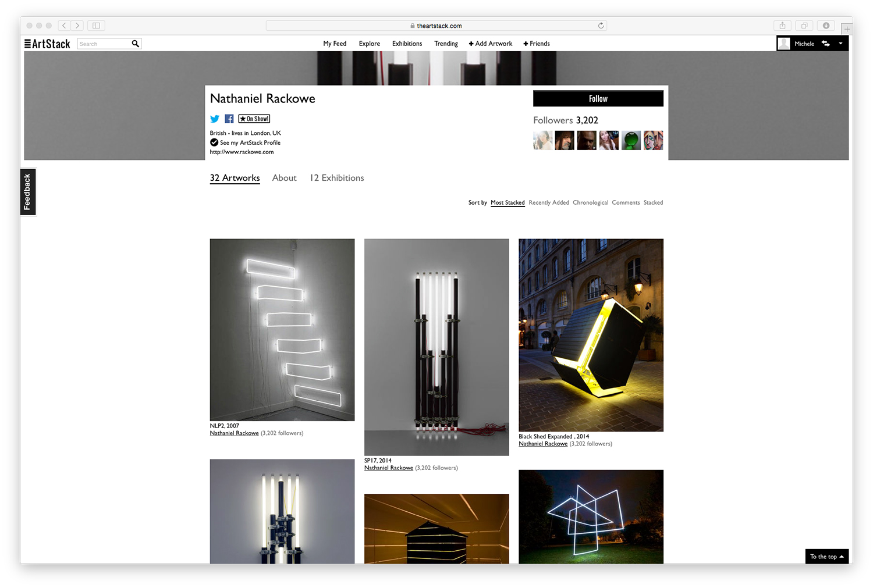This screenshot has height=588, width=873.
Task: Switch to the About tab
Action: tap(284, 178)
